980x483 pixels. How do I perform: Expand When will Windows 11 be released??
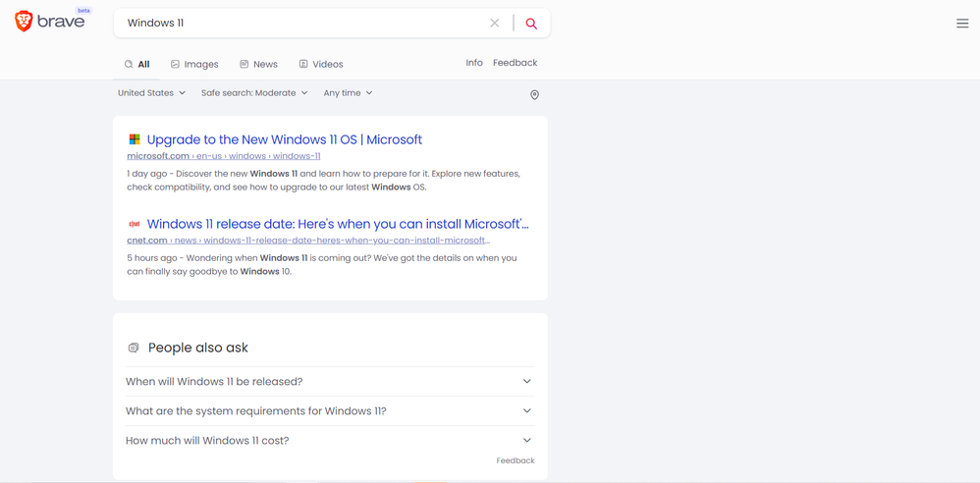tap(330, 381)
